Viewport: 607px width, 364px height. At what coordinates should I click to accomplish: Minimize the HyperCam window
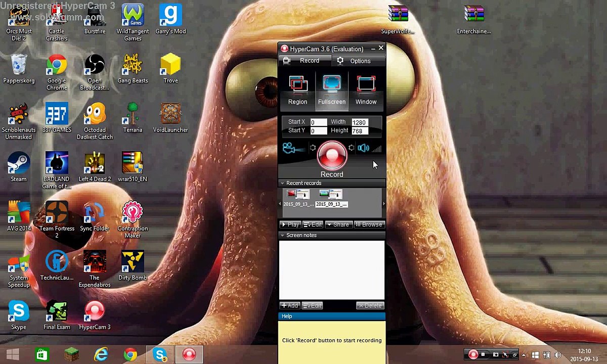point(373,49)
